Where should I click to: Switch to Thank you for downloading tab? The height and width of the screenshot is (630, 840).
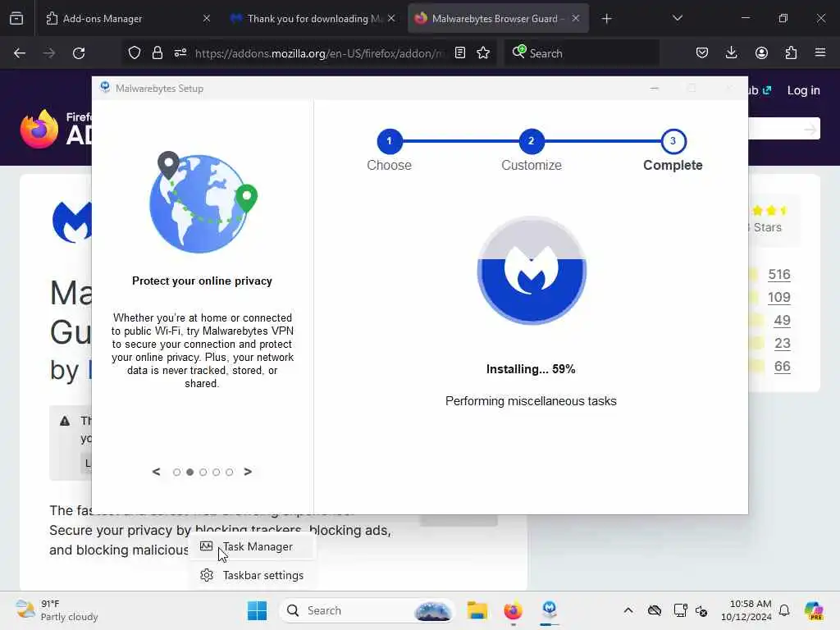click(313, 19)
